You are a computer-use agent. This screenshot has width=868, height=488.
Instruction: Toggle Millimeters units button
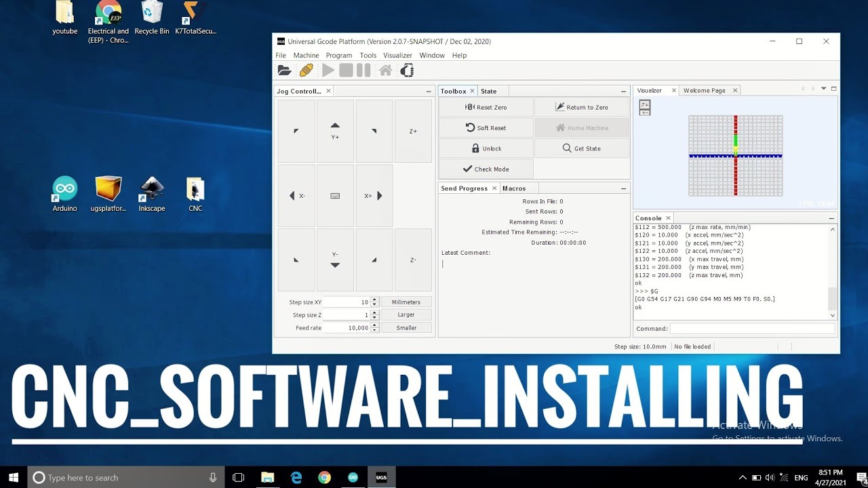pos(406,302)
